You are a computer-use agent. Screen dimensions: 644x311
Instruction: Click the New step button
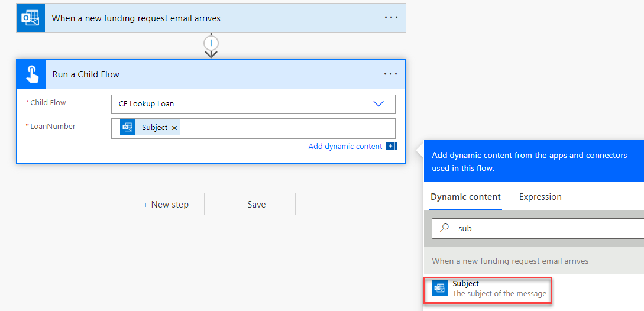(x=166, y=204)
